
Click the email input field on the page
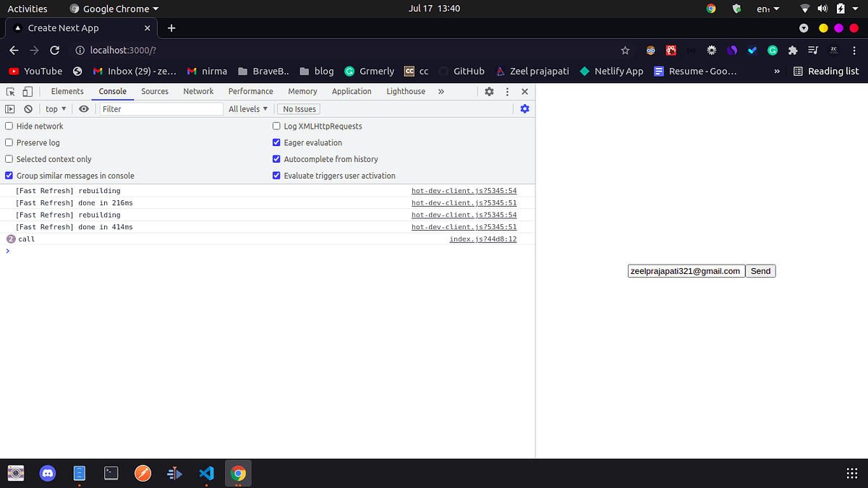[x=686, y=271]
